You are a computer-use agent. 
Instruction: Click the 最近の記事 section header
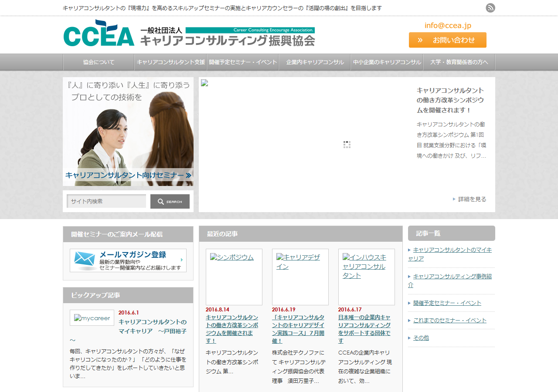pos(301,234)
